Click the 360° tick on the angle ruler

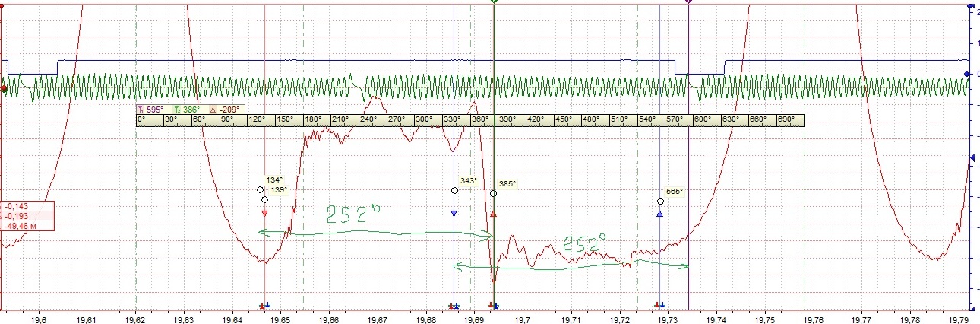tap(480, 120)
